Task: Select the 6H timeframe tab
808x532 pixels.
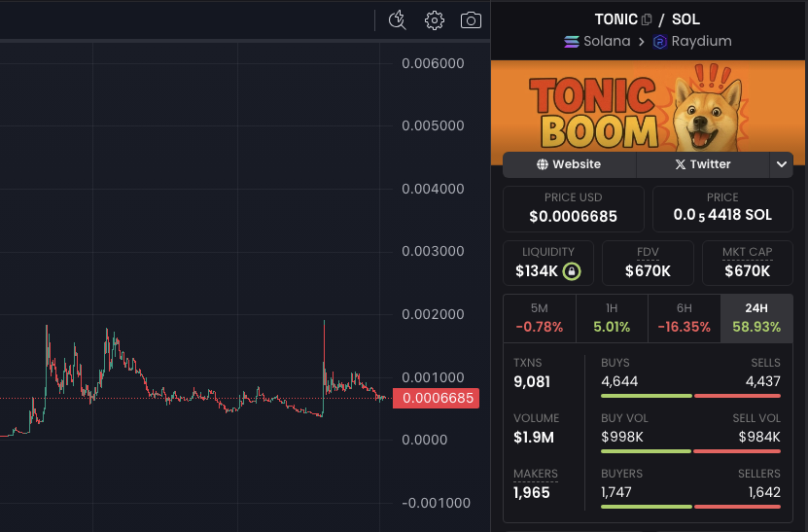Action: click(685, 318)
